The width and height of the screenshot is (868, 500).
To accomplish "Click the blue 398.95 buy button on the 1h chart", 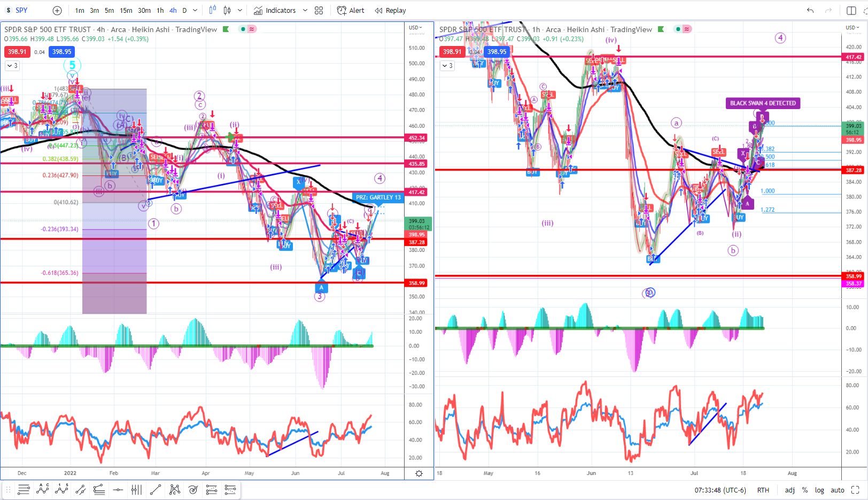I will (497, 52).
